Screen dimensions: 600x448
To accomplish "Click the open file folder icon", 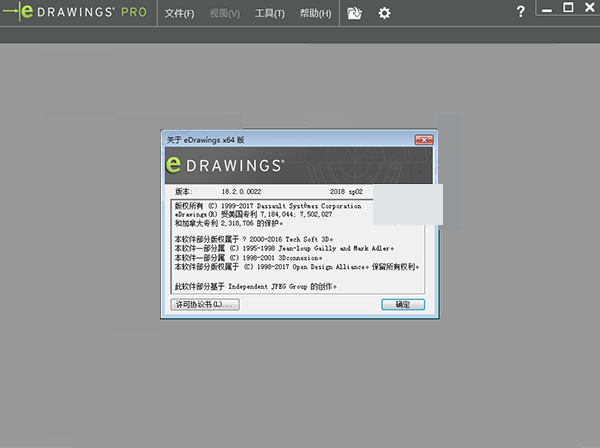I will [x=354, y=13].
